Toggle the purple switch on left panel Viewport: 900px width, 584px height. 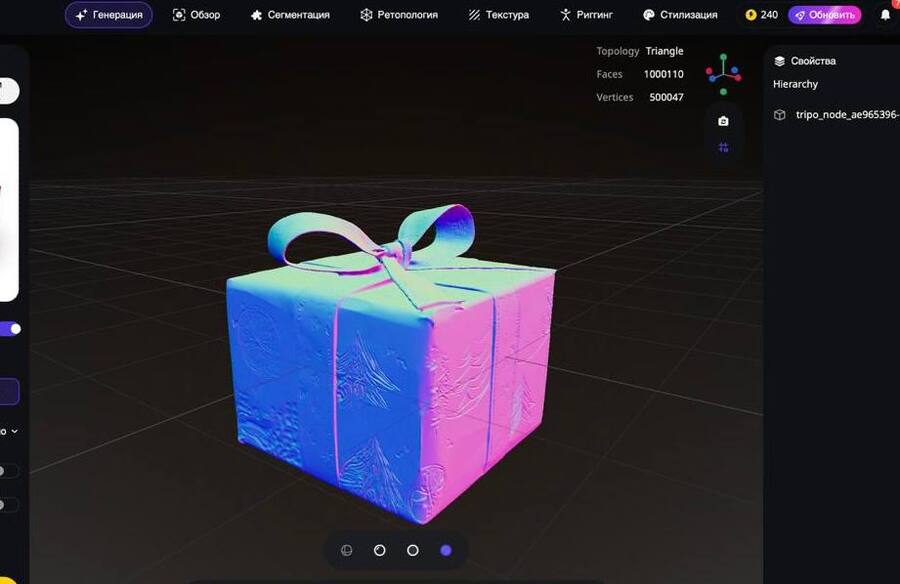click(x=10, y=328)
